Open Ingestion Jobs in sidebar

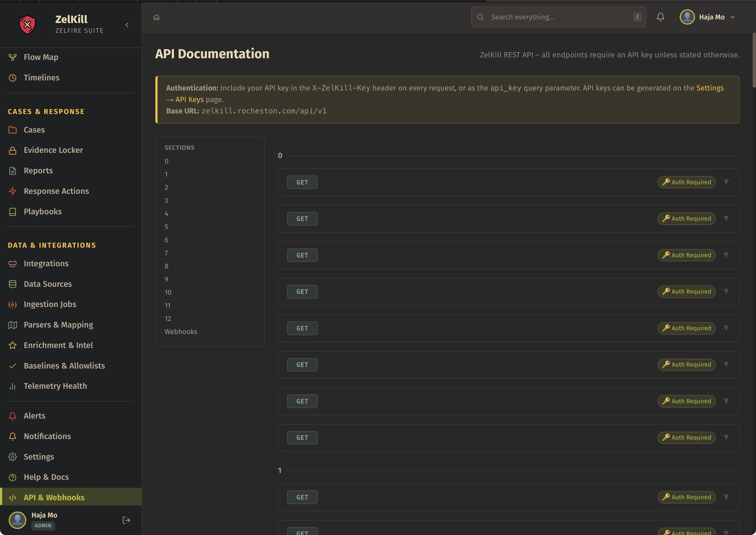tap(50, 304)
